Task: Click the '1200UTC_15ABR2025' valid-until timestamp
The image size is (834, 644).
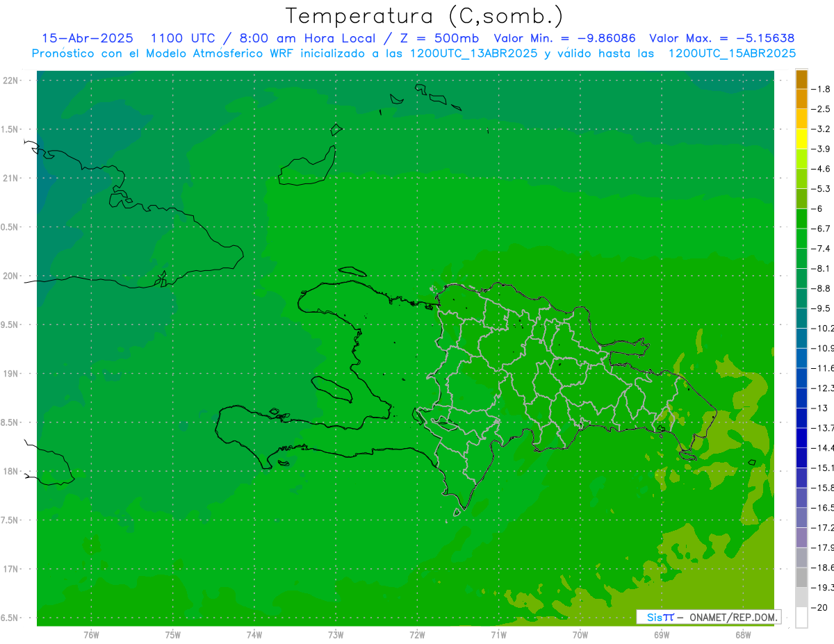Action: pyautogui.click(x=732, y=53)
